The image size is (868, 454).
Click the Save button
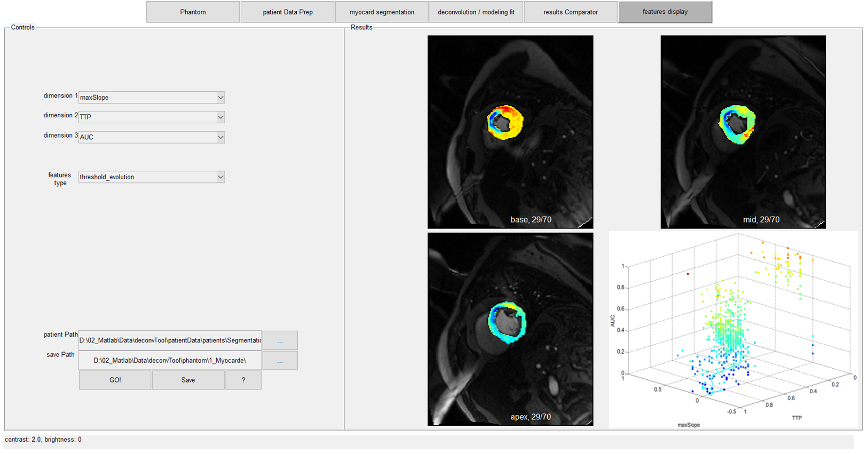[x=188, y=380]
